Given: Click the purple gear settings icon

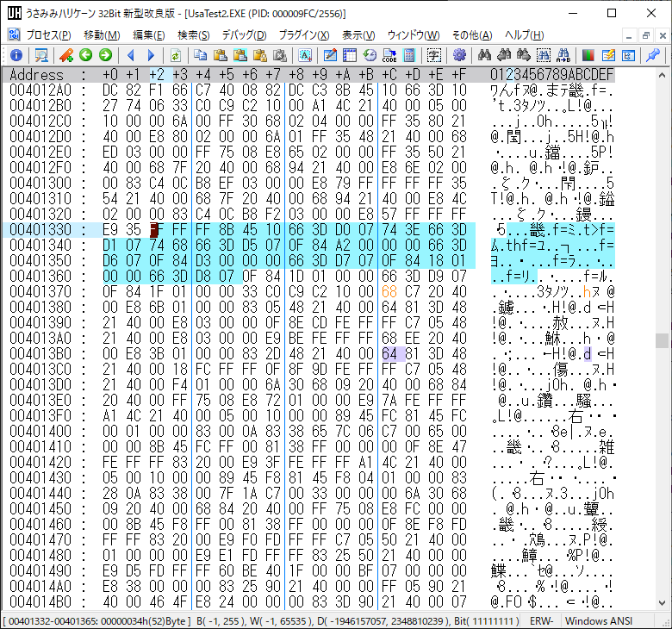Looking at the screenshot, I should coord(459,54).
